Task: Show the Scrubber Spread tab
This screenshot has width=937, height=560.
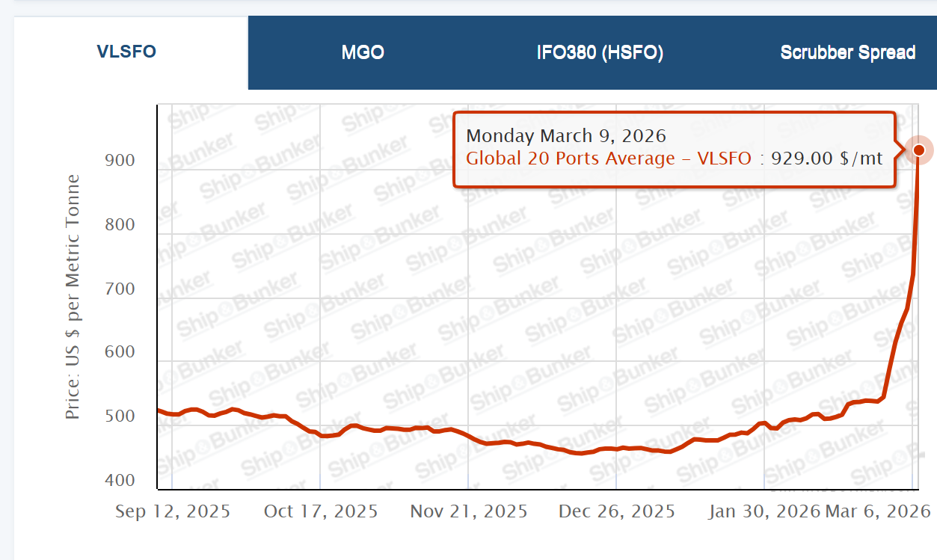Action: [x=847, y=52]
